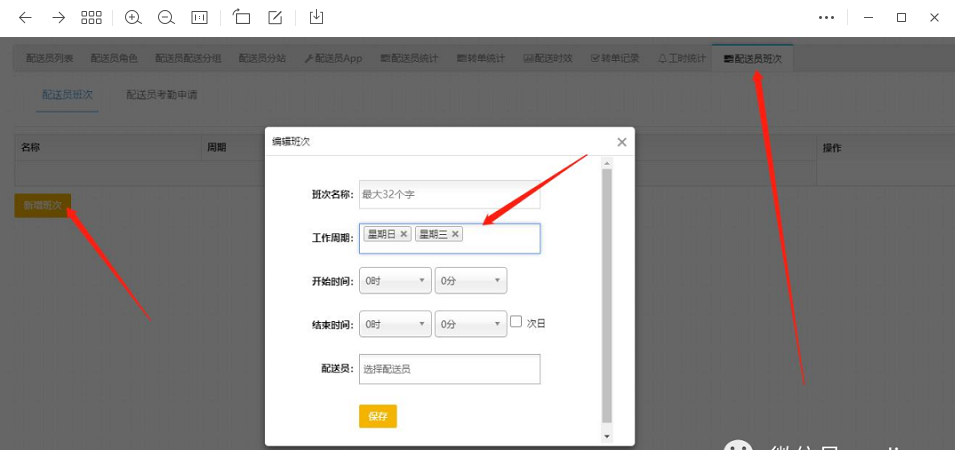
Task: Open the three-dot more options menu
Action: pyautogui.click(x=826, y=17)
